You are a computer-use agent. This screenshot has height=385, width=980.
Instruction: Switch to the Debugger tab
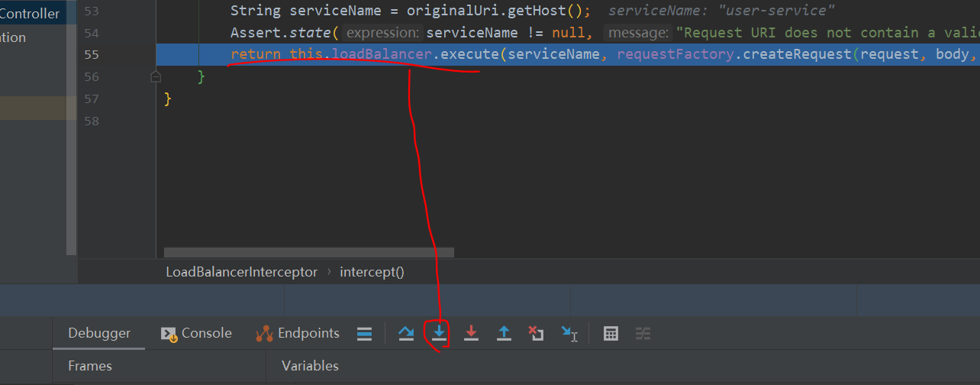[99, 333]
